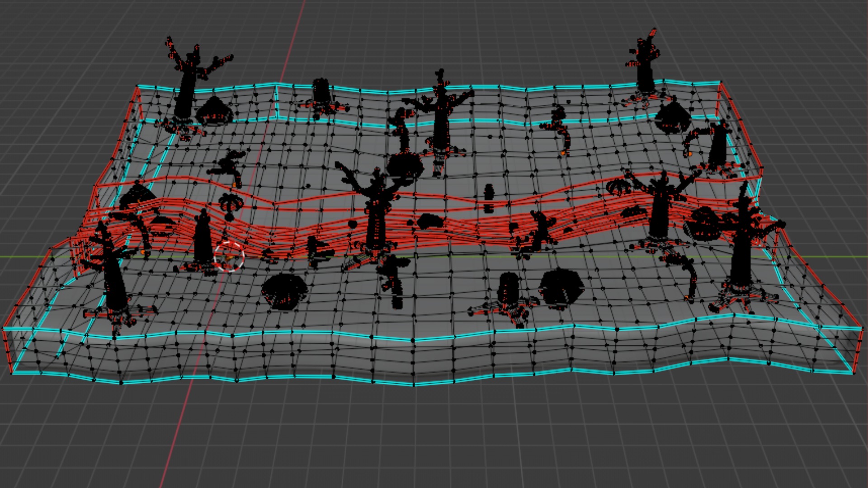Select the dome rock beside back-left tree
This screenshot has width=868, height=488.
214,111
